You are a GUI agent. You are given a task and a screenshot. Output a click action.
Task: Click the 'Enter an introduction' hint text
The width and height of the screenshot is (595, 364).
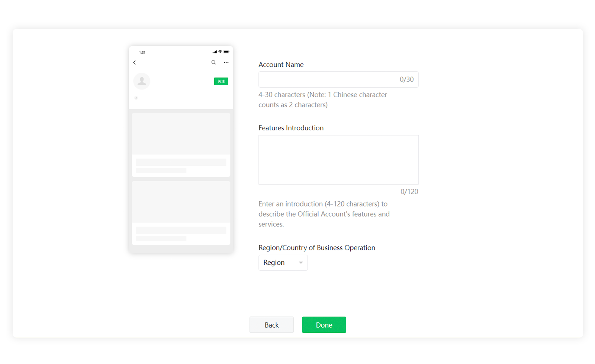pyautogui.click(x=324, y=214)
